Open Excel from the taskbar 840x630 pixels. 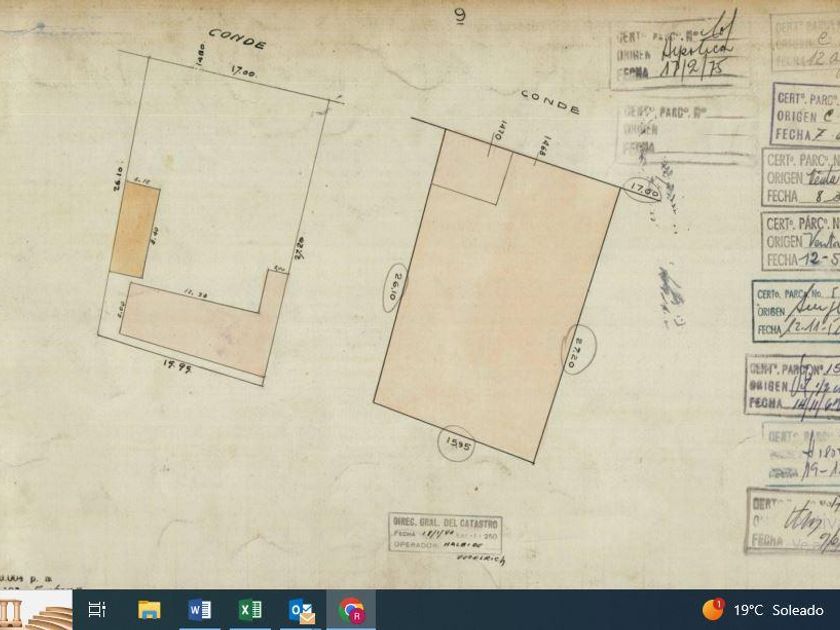pyautogui.click(x=250, y=609)
